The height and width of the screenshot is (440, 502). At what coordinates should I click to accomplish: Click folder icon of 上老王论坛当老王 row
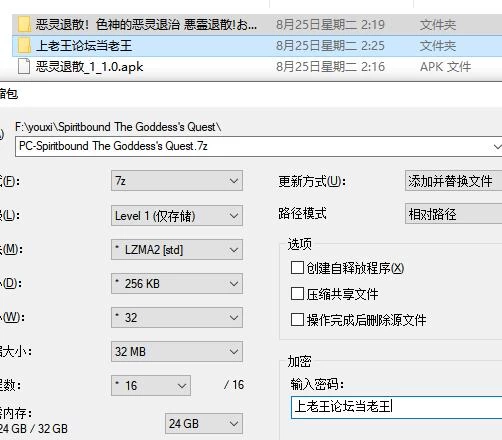click(24, 45)
